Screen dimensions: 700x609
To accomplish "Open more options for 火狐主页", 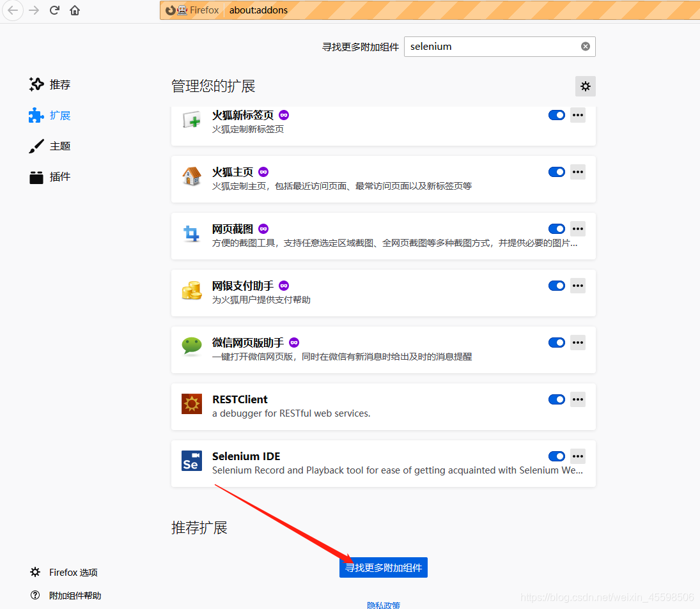I will coord(578,172).
